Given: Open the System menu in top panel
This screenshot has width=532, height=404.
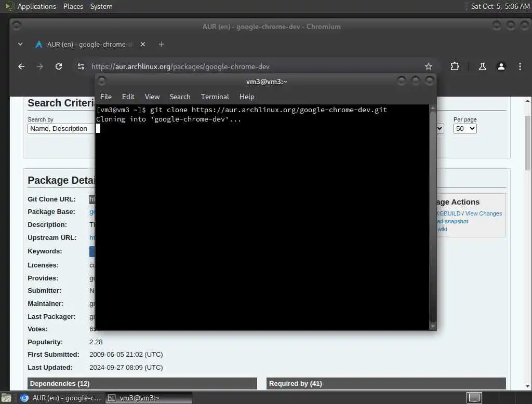Looking at the screenshot, I should click(x=101, y=6).
